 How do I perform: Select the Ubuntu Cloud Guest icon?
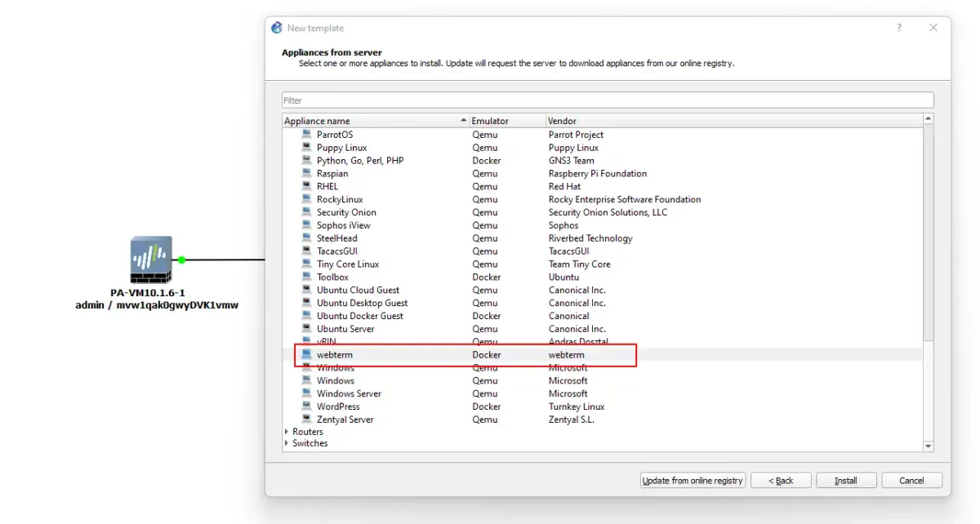pos(306,290)
